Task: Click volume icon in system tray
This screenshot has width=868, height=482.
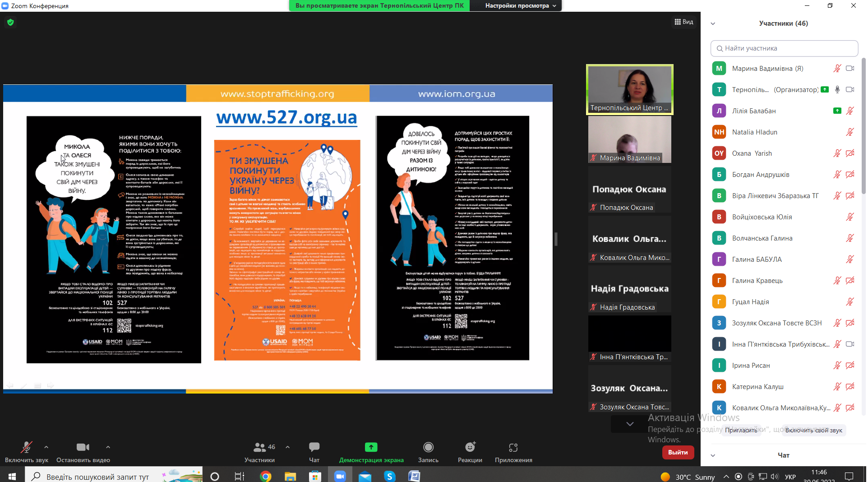Action: 775,477
